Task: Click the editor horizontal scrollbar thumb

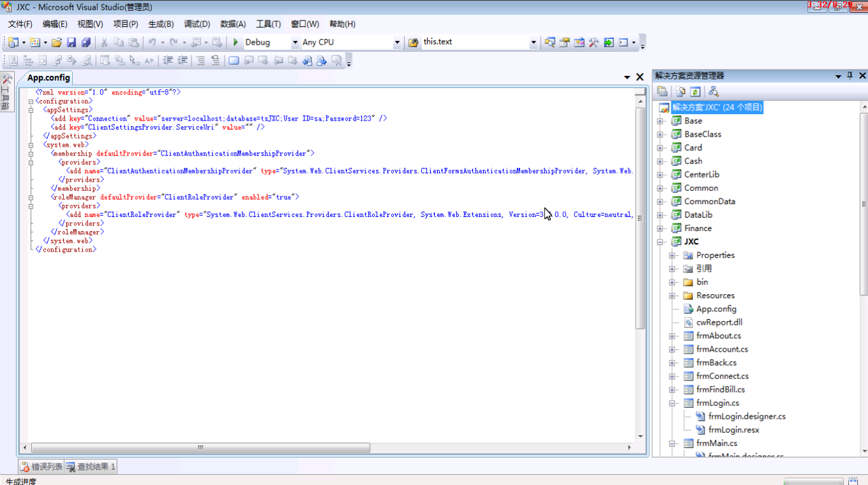Action: [x=200, y=448]
